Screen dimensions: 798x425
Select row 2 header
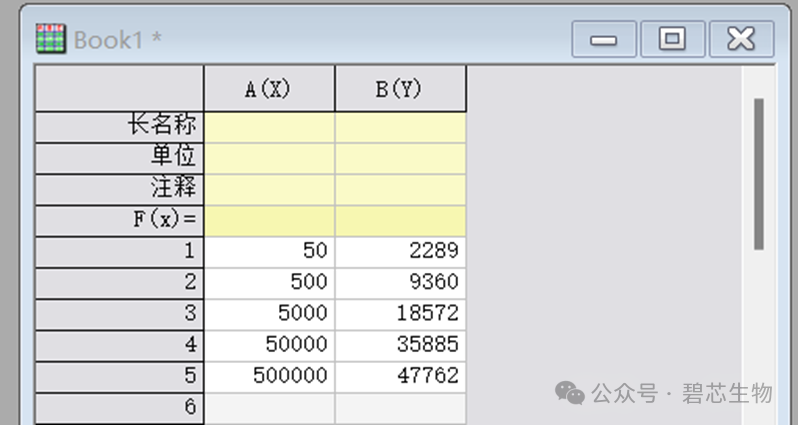[x=119, y=284]
